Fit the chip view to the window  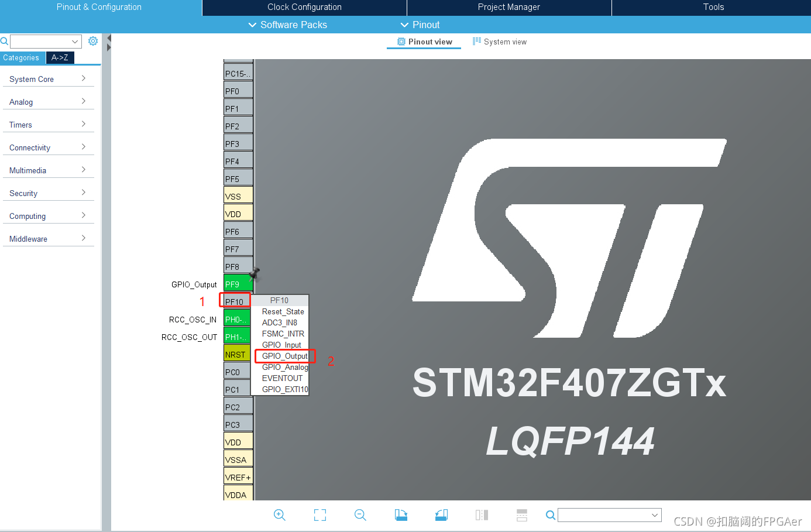320,515
